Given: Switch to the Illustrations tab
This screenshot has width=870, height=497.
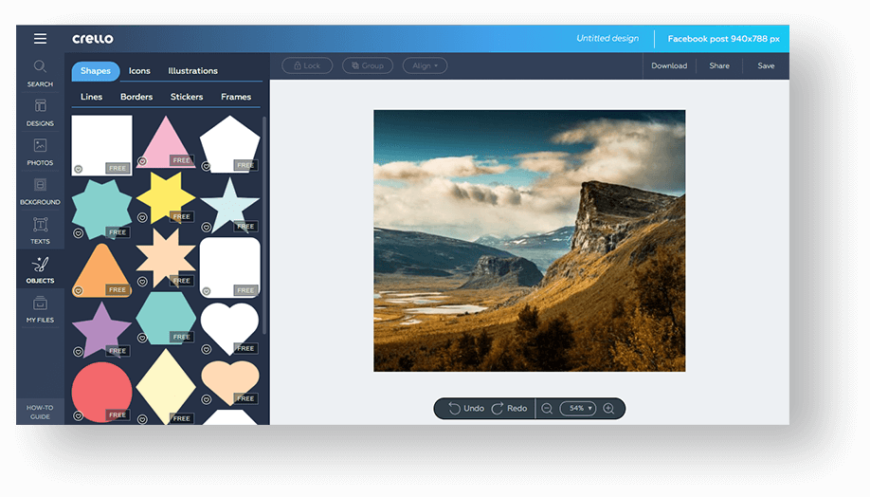Looking at the screenshot, I should pos(193,71).
